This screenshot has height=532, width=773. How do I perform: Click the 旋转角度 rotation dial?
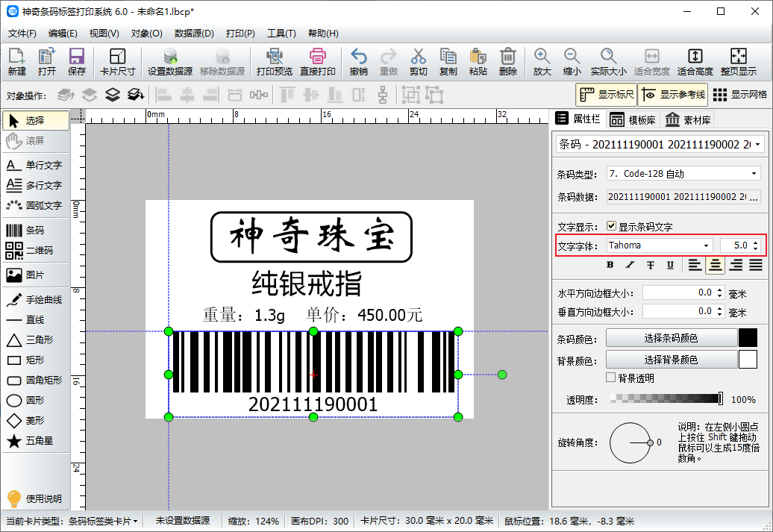click(630, 442)
